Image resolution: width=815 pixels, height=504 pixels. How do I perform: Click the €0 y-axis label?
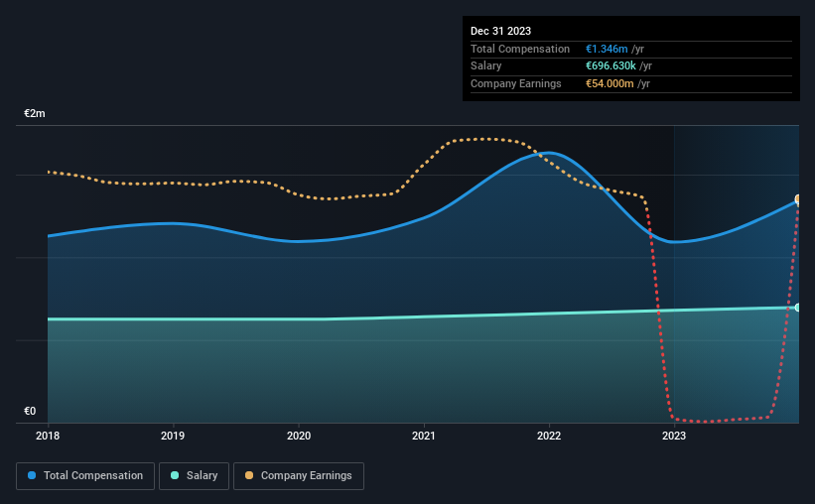(30, 411)
